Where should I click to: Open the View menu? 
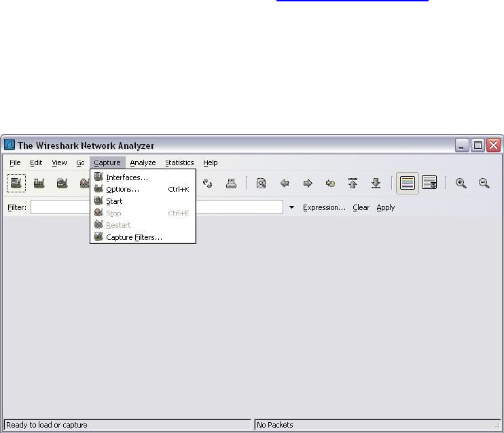(60, 162)
